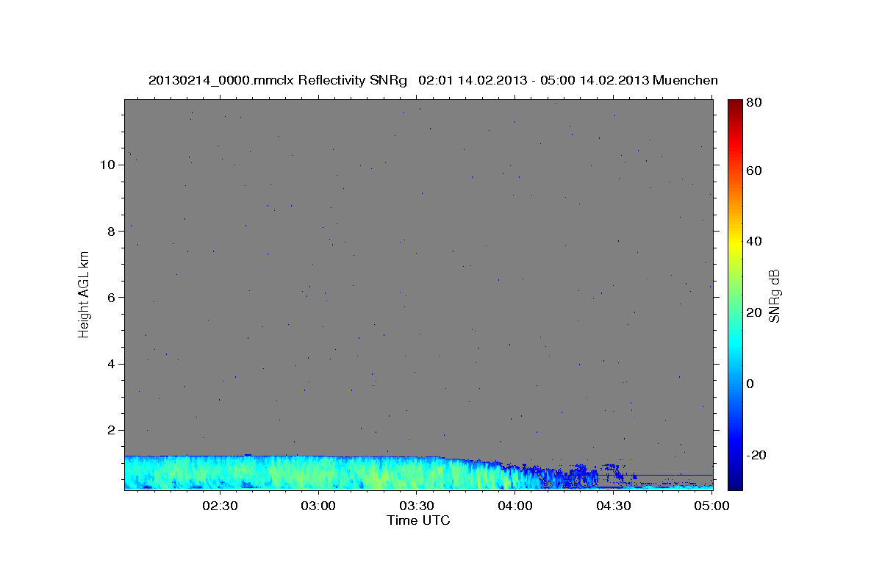This screenshot has height=588, width=882.
Task: Click the colorbar value 0
Action: [x=752, y=384]
